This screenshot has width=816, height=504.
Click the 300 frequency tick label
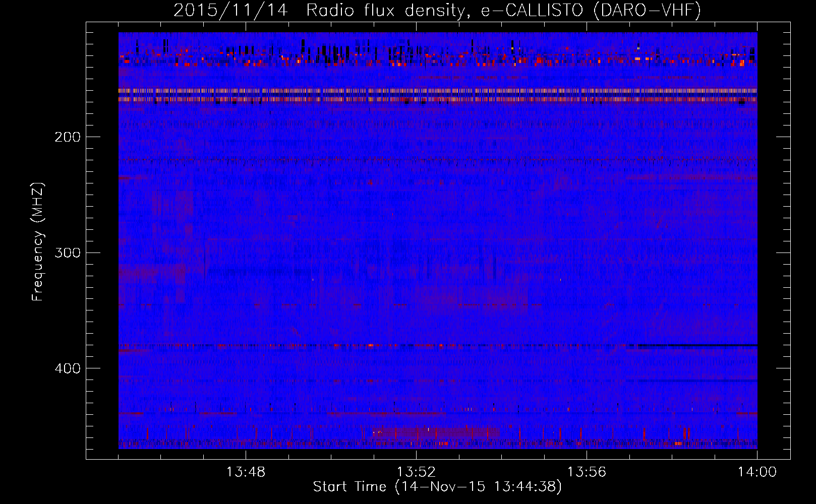tap(68, 253)
